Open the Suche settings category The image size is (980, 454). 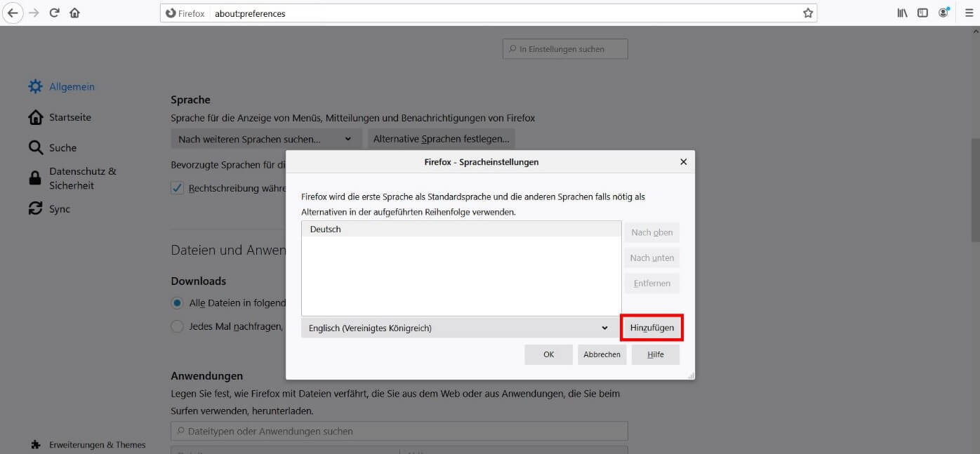click(x=62, y=148)
